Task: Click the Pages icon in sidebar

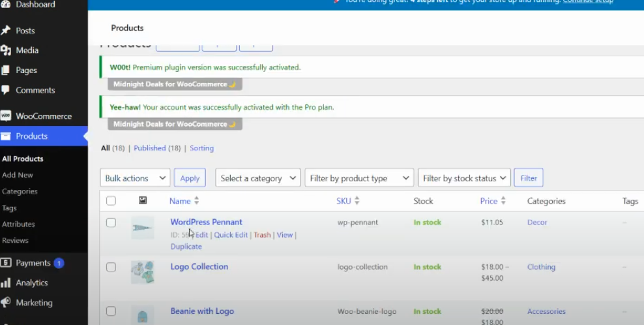Action: point(6,70)
